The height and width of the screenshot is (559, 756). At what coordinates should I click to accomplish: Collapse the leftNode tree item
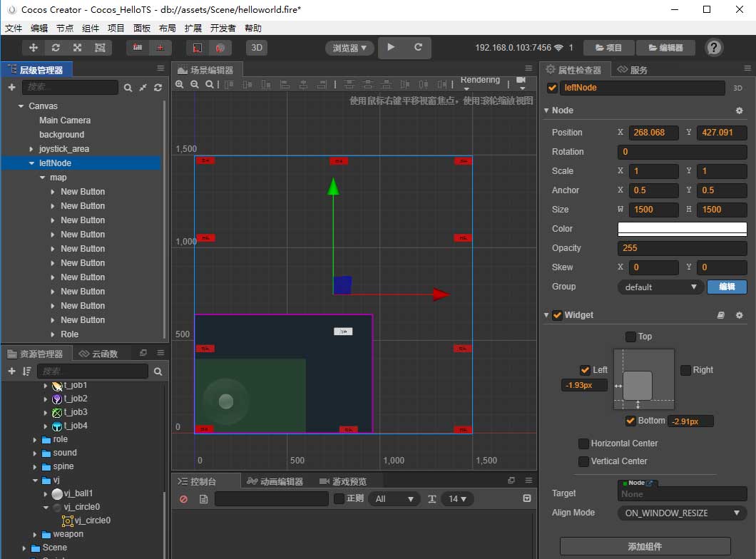point(31,163)
